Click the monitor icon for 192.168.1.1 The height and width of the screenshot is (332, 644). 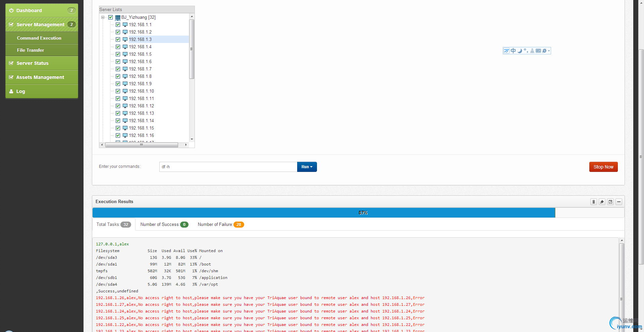point(125,25)
